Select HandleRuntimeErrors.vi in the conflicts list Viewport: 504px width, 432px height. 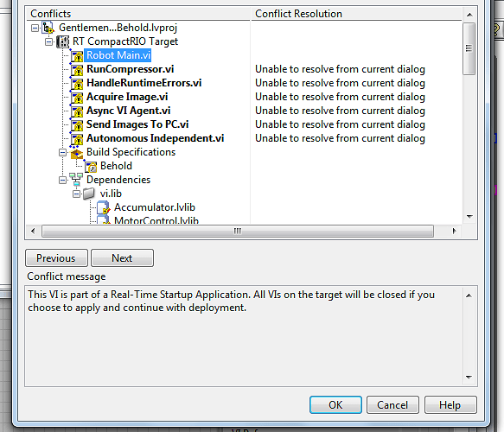click(x=144, y=83)
